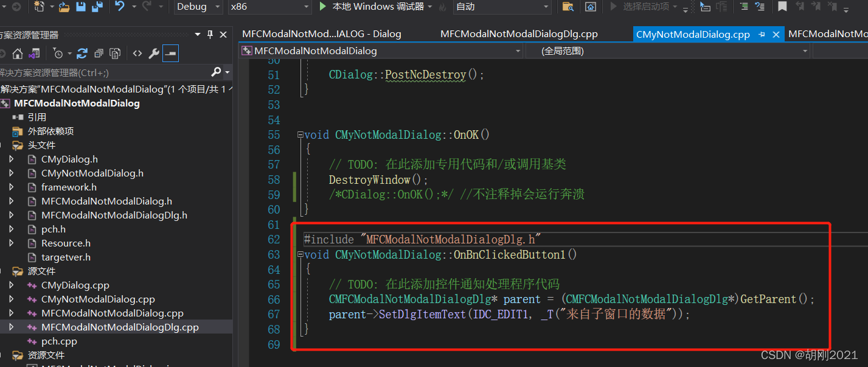The height and width of the screenshot is (367, 868).
Task: Open the dropdown arrow beside 本地 Windows 调试器
Action: click(x=430, y=7)
